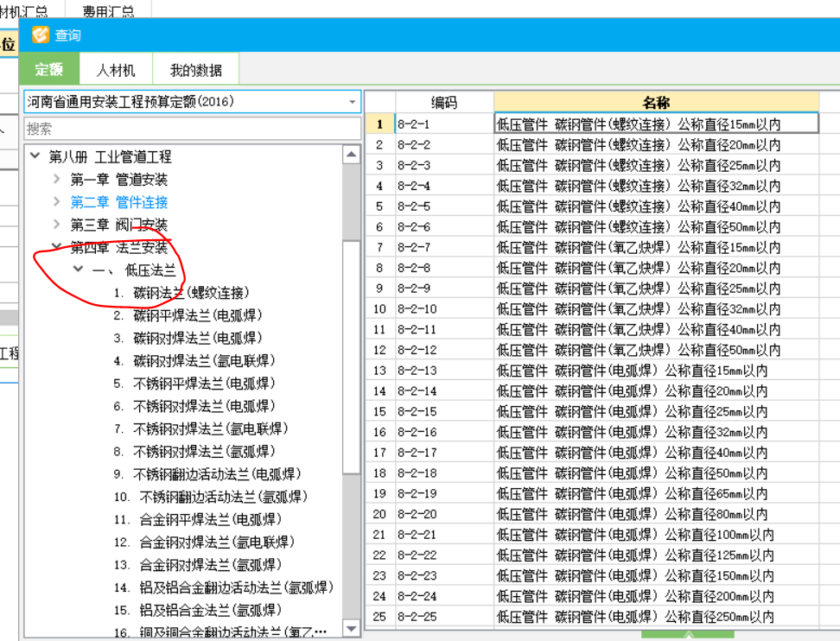Screen dimensions: 840x641
Task: Select row with code 8-2-23
Action: coord(444,575)
